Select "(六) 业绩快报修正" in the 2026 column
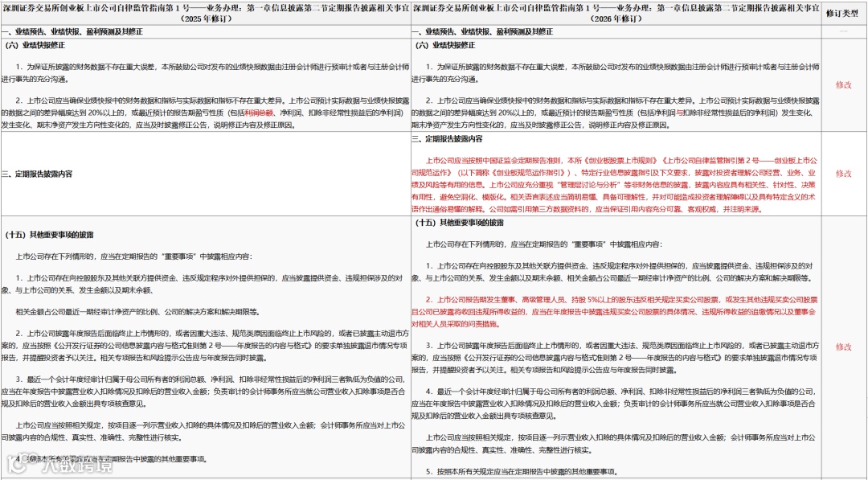Viewport: 868px width, 480px height. (445, 46)
